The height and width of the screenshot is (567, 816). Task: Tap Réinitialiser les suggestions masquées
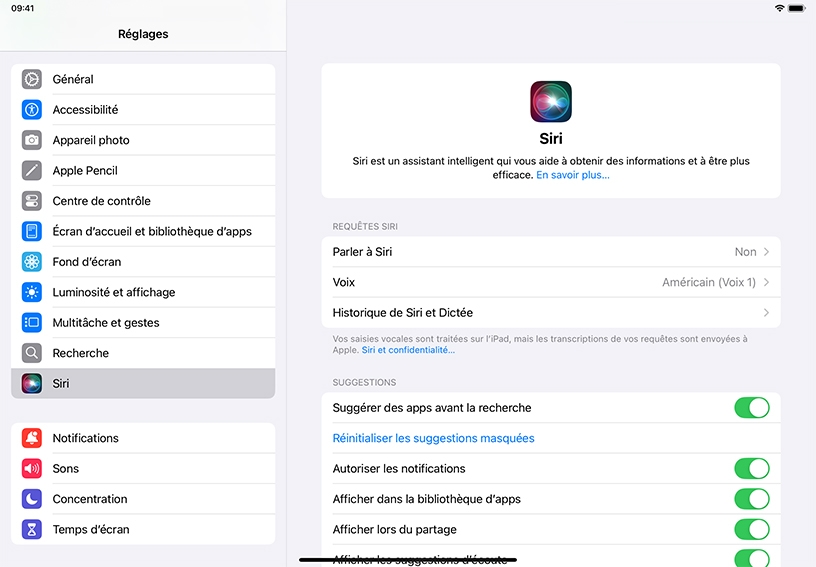434,439
